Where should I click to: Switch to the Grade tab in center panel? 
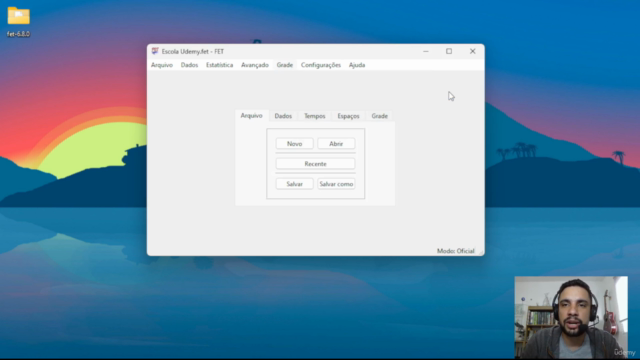[x=380, y=116]
